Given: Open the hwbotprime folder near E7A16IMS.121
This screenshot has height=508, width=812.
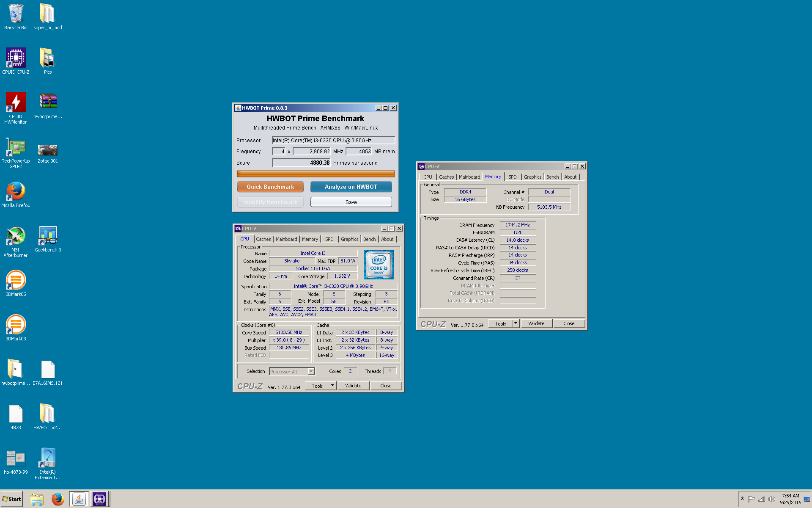Looking at the screenshot, I should 16,373.
